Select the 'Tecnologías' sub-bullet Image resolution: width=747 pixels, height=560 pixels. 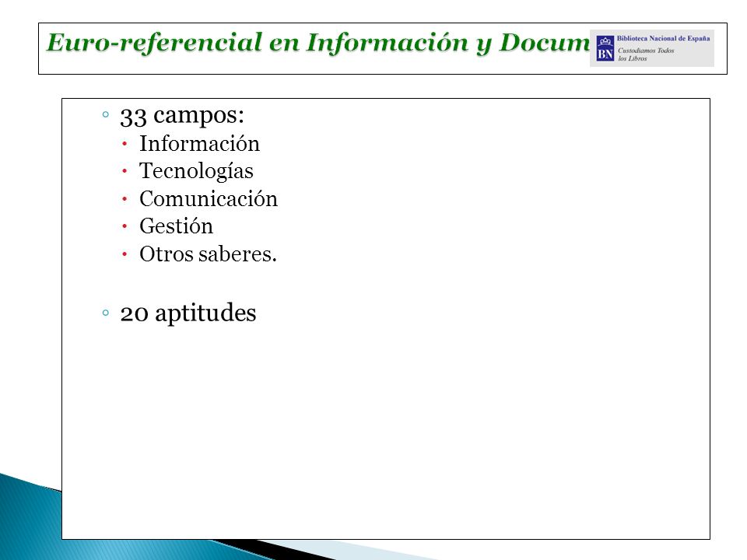click(196, 171)
